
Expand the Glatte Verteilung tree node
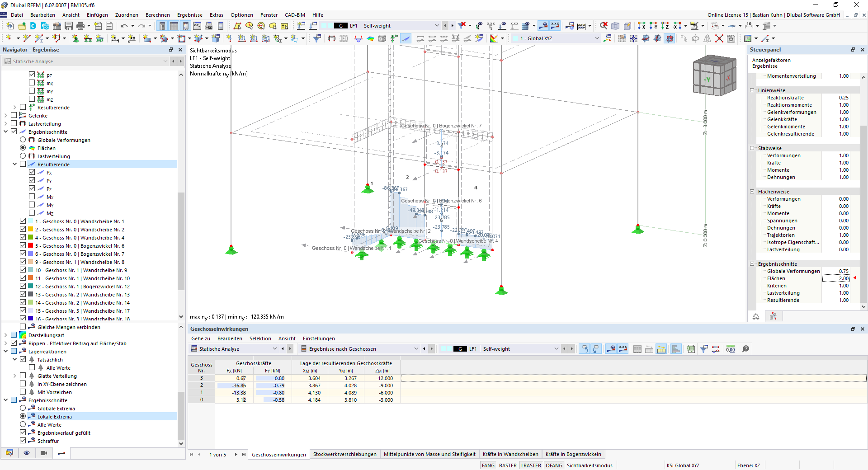coord(14,376)
